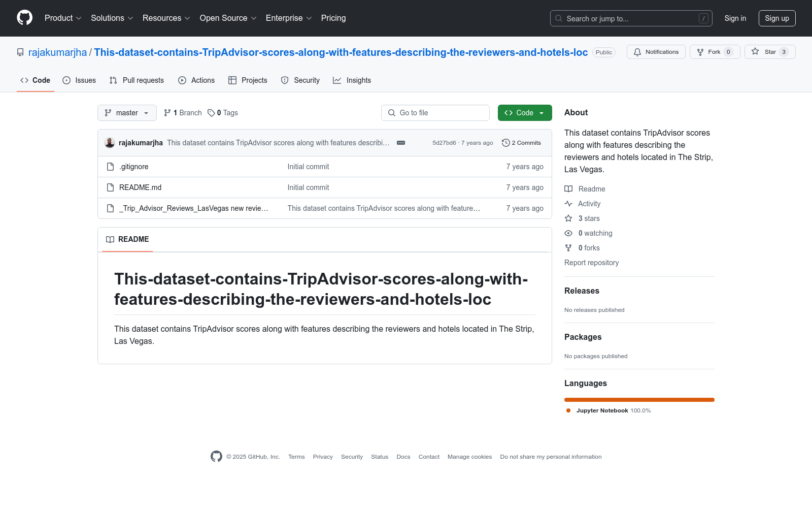This screenshot has width=812, height=508.
Task: Switch to the Issues tab
Action: coord(79,80)
